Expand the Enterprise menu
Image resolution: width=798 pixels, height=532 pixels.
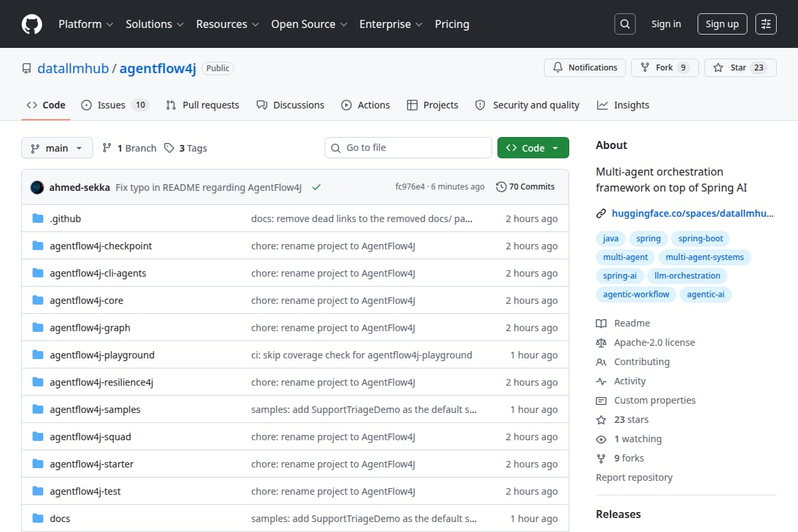[391, 24]
